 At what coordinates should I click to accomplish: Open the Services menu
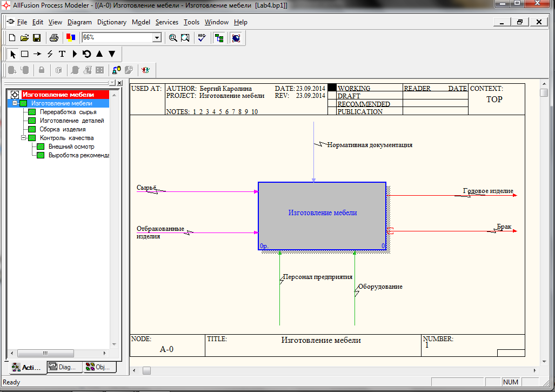coord(166,22)
